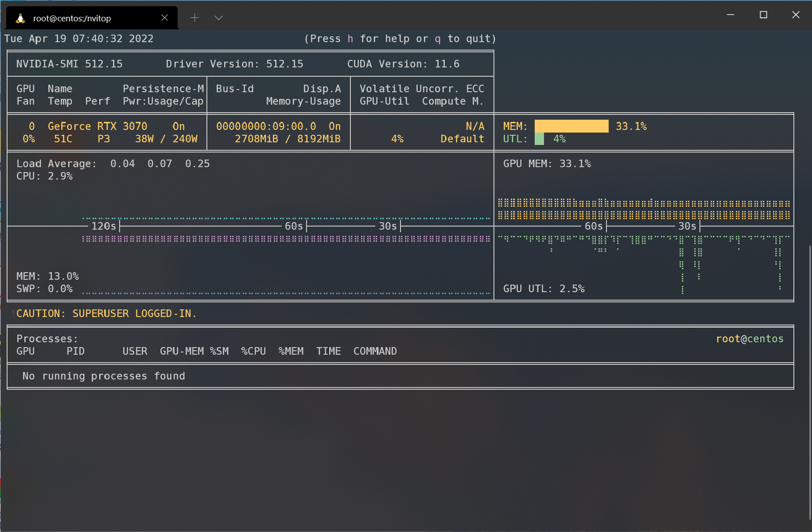The image size is (812, 532).
Task: Click the %CPU column header
Action: point(253,351)
